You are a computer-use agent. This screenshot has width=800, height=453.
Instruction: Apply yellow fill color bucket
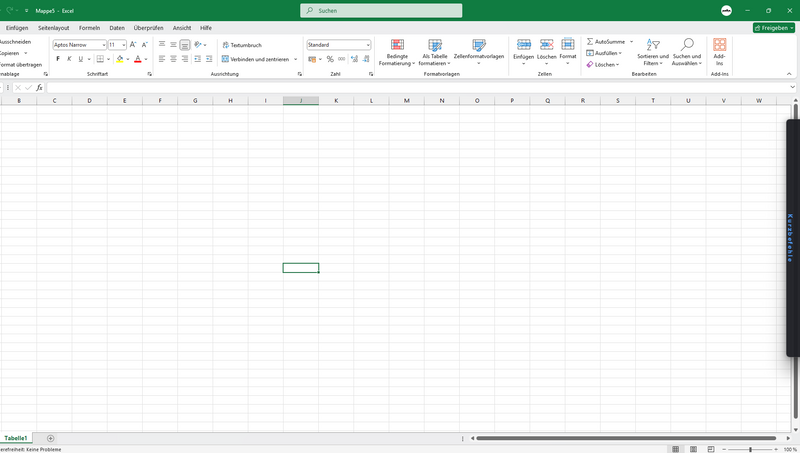coord(120,59)
